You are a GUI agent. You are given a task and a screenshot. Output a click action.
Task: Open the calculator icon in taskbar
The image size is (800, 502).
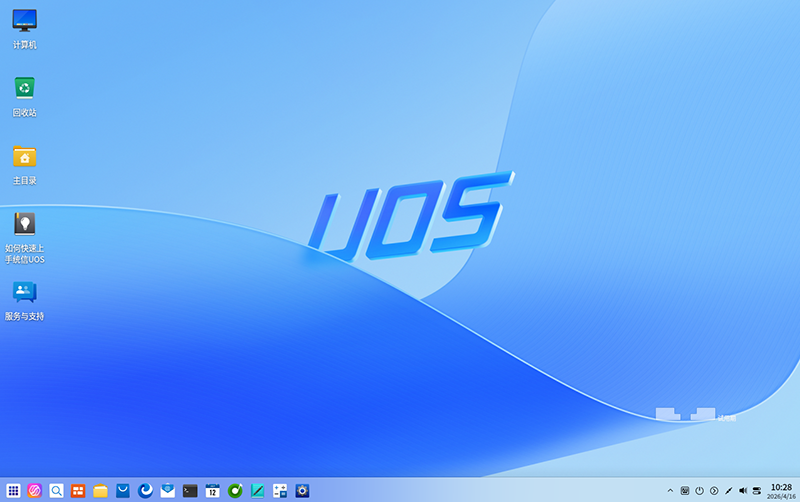(280, 491)
